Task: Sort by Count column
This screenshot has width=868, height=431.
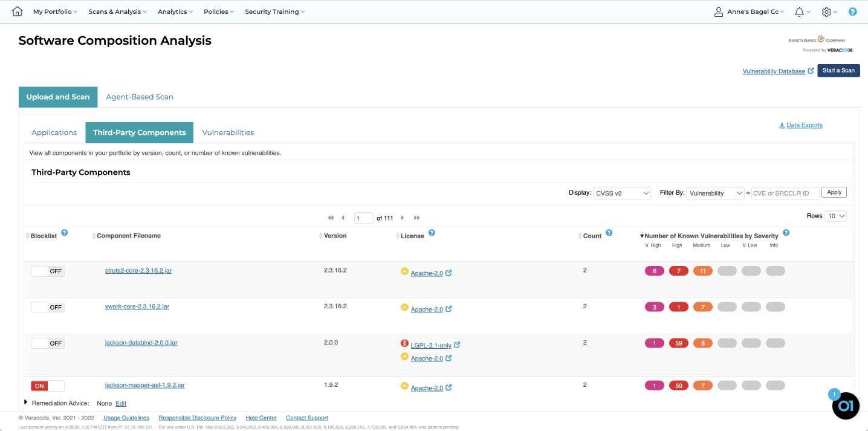Action: [580, 236]
